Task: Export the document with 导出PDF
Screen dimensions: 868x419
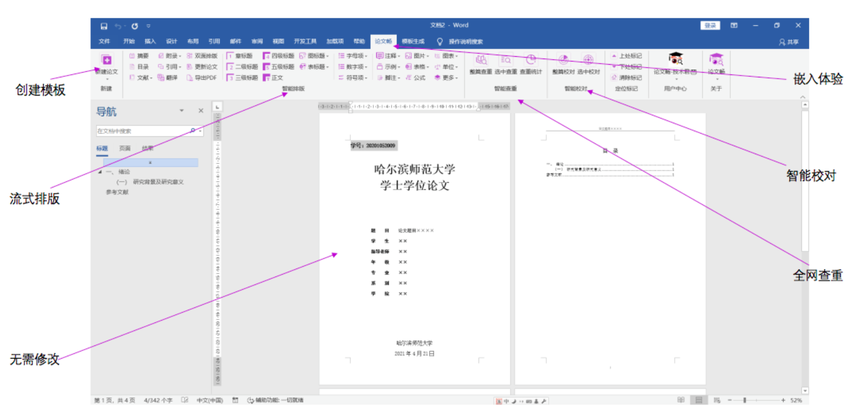Action: pos(202,78)
